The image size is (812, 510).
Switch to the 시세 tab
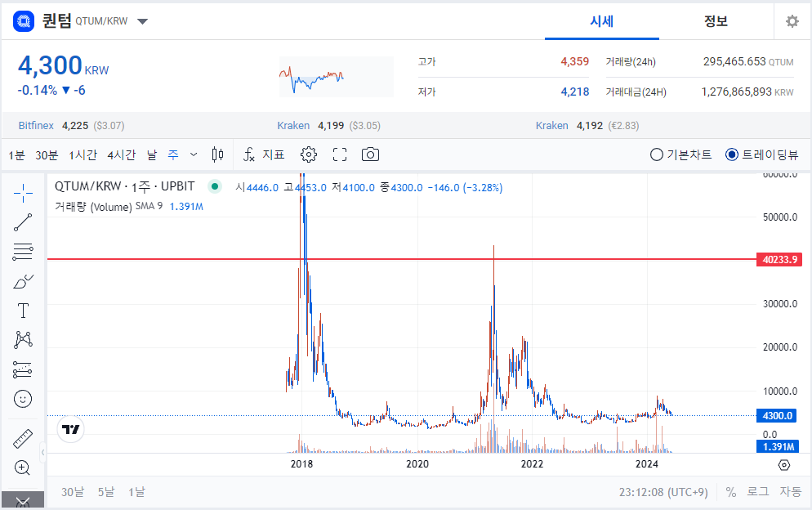[x=602, y=21]
